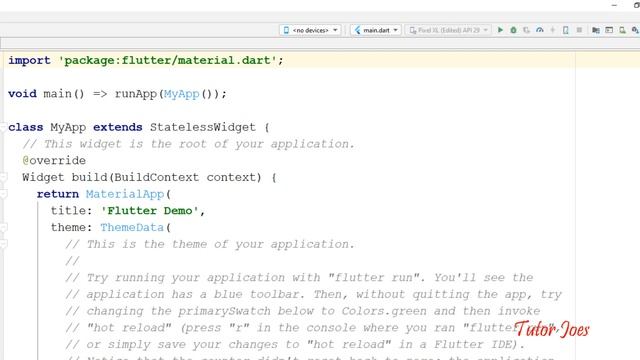Click the @override annotation

click(x=54, y=160)
